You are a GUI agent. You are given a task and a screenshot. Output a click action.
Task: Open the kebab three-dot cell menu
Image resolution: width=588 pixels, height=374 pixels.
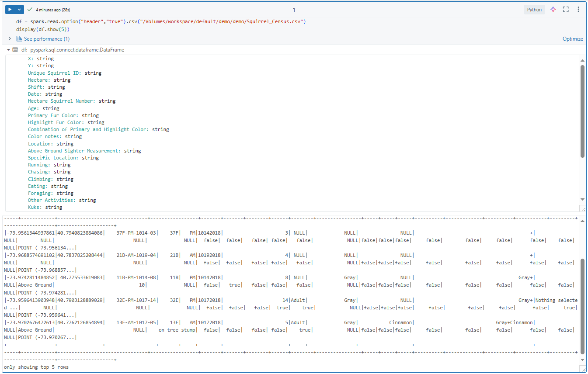578,9
